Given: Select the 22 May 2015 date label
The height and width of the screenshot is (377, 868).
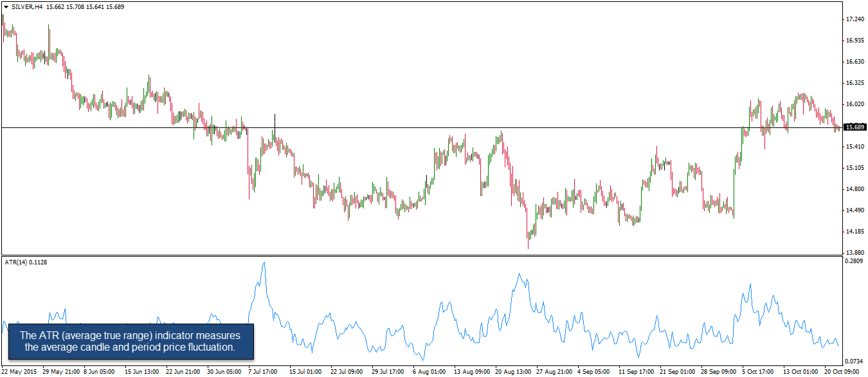Looking at the screenshot, I should coord(18,371).
